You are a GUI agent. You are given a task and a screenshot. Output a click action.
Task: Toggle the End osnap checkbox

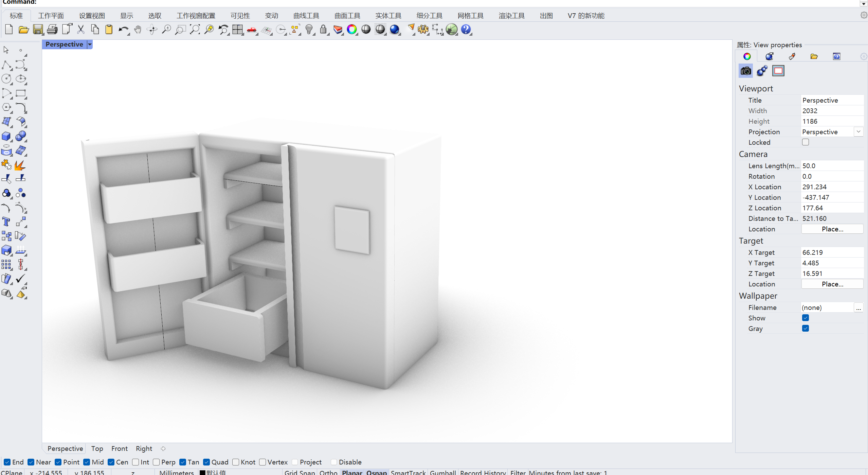coord(7,462)
